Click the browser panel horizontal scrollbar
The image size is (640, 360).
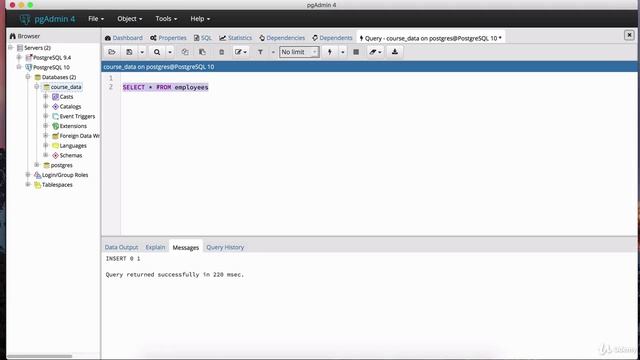tap(40, 356)
